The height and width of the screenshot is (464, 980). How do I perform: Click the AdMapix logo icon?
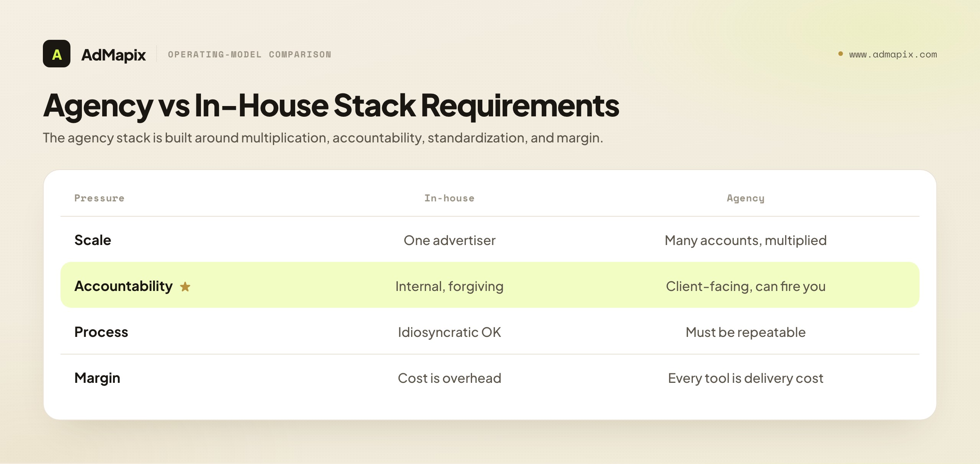(57, 54)
